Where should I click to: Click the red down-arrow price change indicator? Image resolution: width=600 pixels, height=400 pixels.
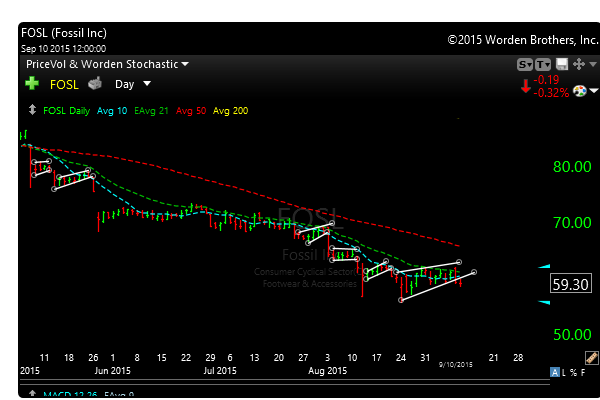[526, 86]
